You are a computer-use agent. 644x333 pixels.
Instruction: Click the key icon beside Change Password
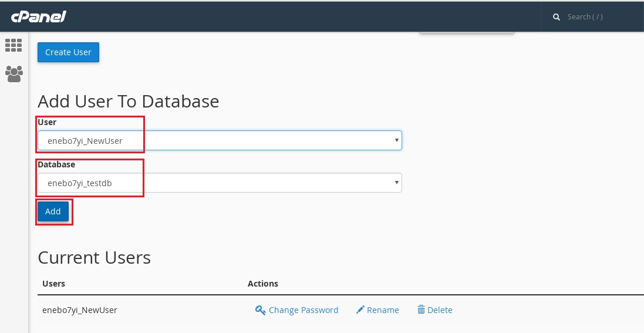(261, 310)
